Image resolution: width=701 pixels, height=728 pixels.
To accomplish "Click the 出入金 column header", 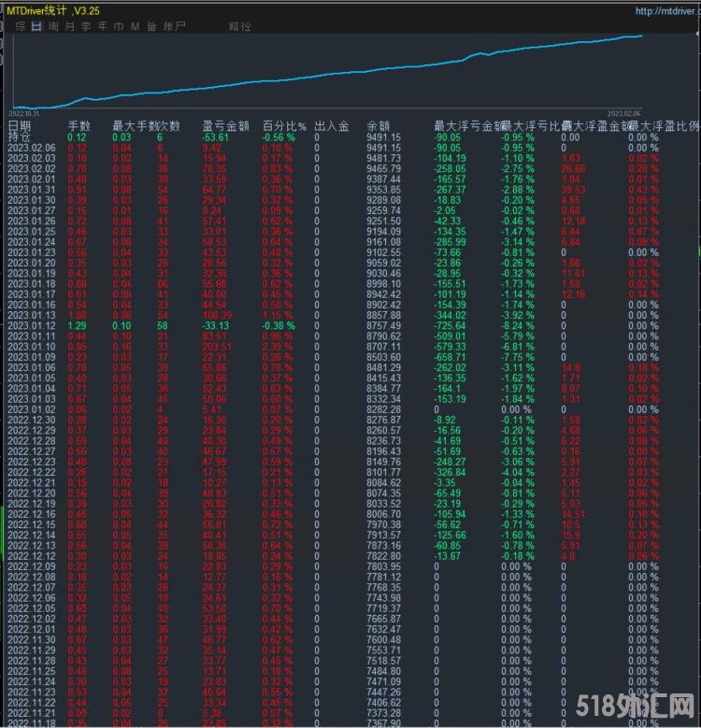I will (x=331, y=125).
